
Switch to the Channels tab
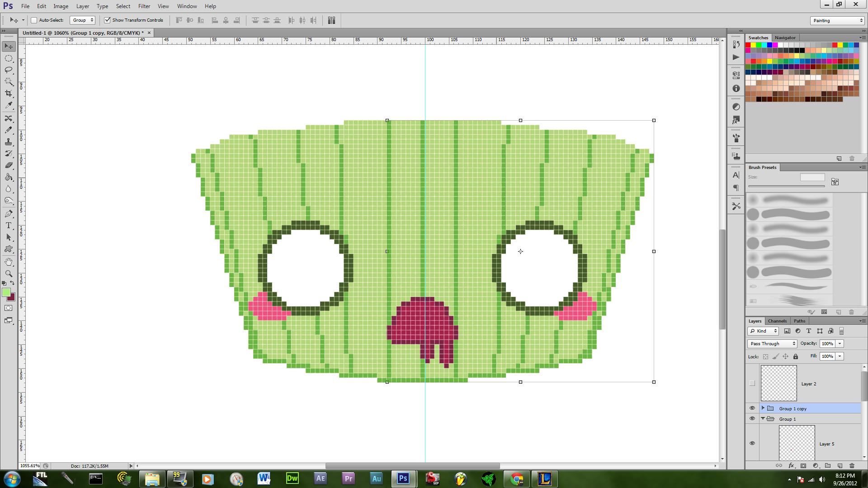coord(777,321)
